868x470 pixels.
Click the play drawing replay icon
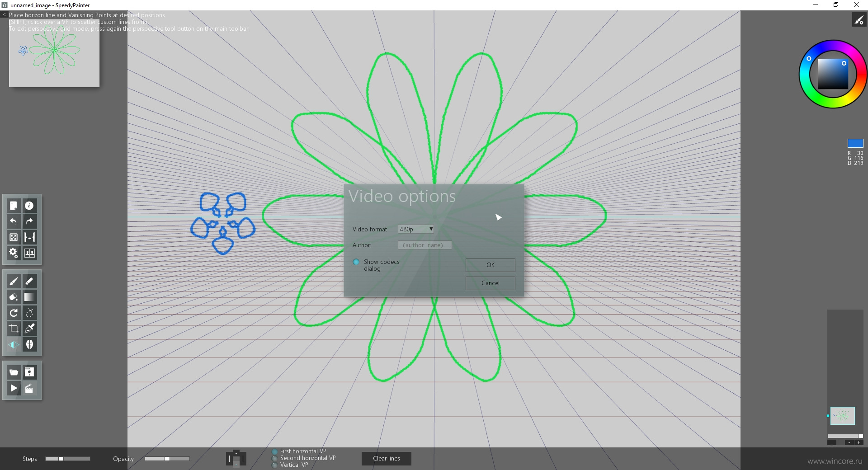(14, 388)
